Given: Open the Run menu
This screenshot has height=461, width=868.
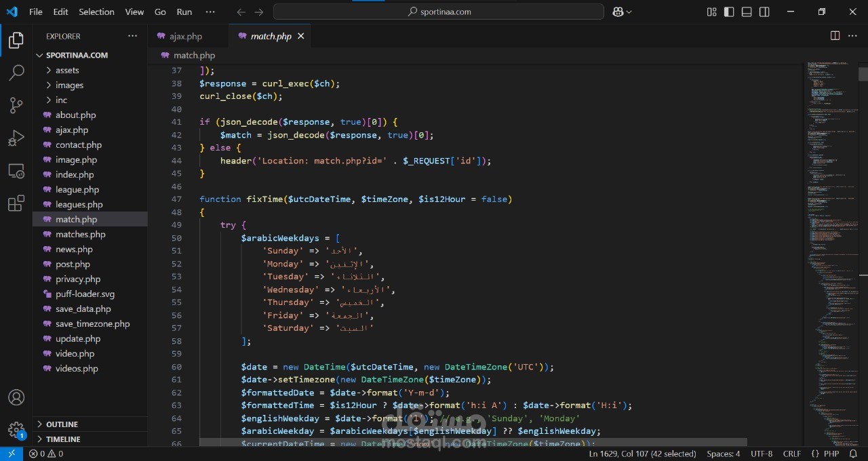Looking at the screenshot, I should 184,12.
